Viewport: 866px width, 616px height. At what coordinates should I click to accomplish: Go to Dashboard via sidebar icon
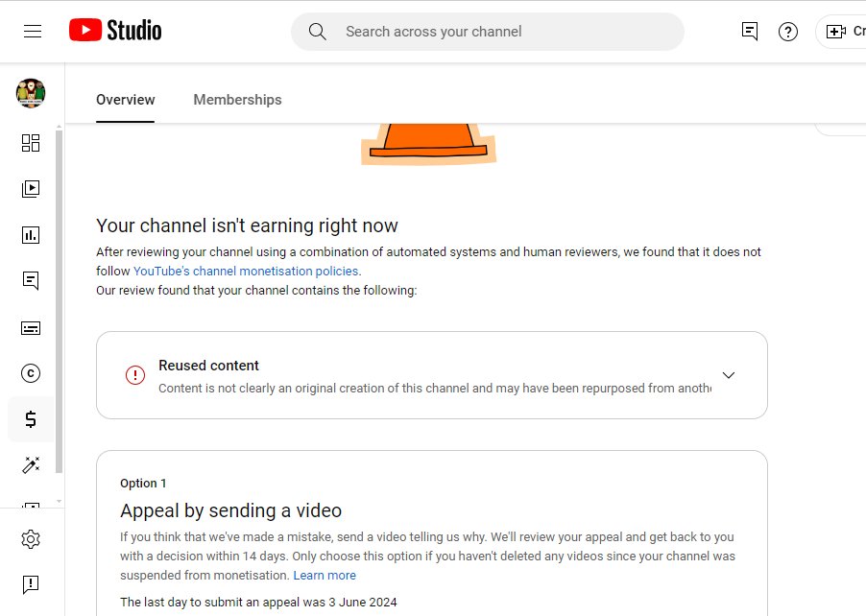click(x=31, y=143)
